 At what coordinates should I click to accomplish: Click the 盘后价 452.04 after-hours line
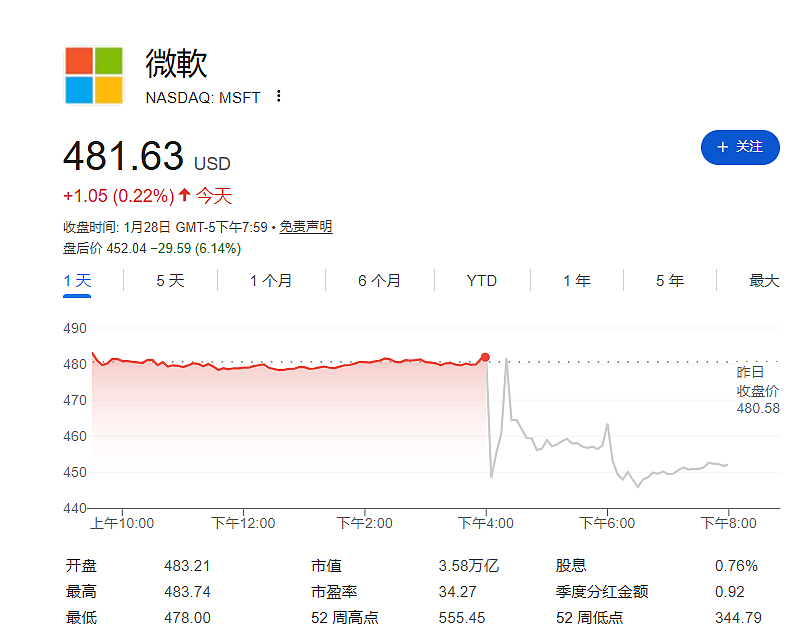pos(152,249)
